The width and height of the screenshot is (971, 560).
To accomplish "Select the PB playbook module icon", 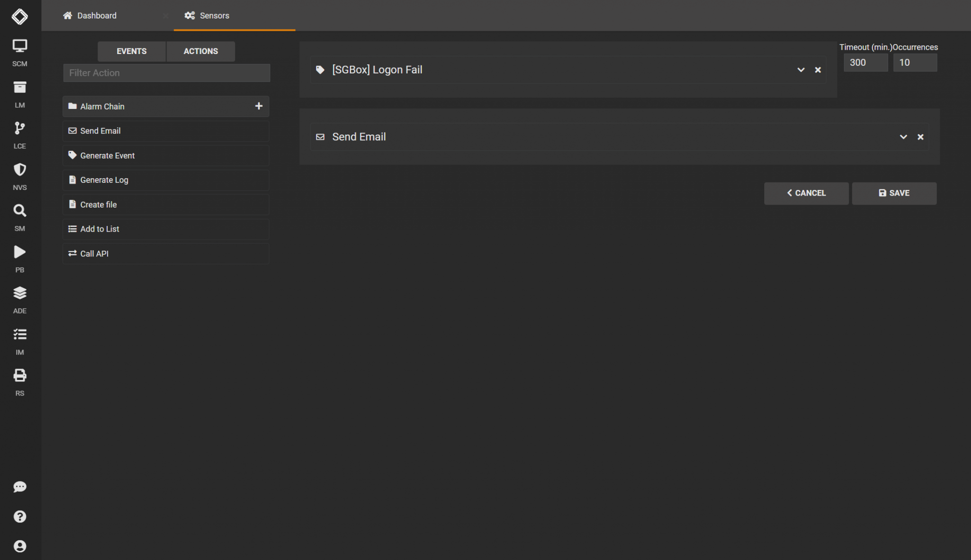I will click(19, 252).
